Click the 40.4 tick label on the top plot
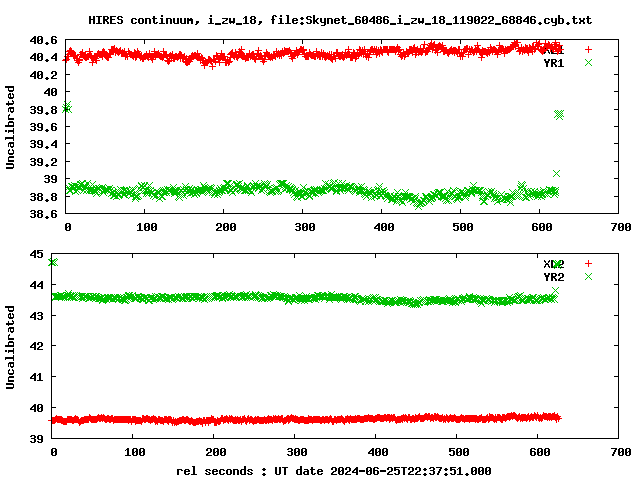 point(43,57)
